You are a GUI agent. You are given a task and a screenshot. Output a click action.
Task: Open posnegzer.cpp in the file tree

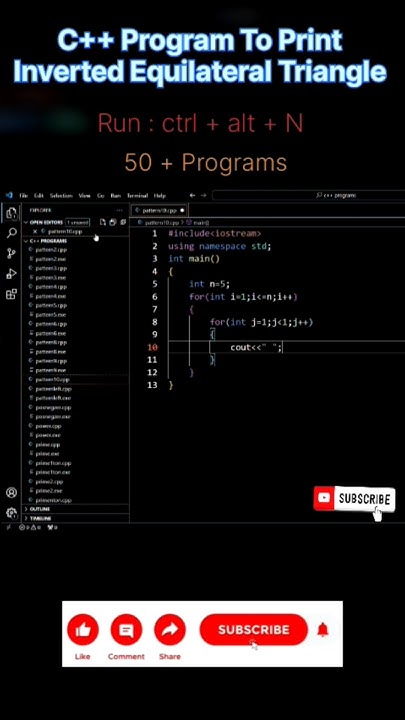pos(53,407)
